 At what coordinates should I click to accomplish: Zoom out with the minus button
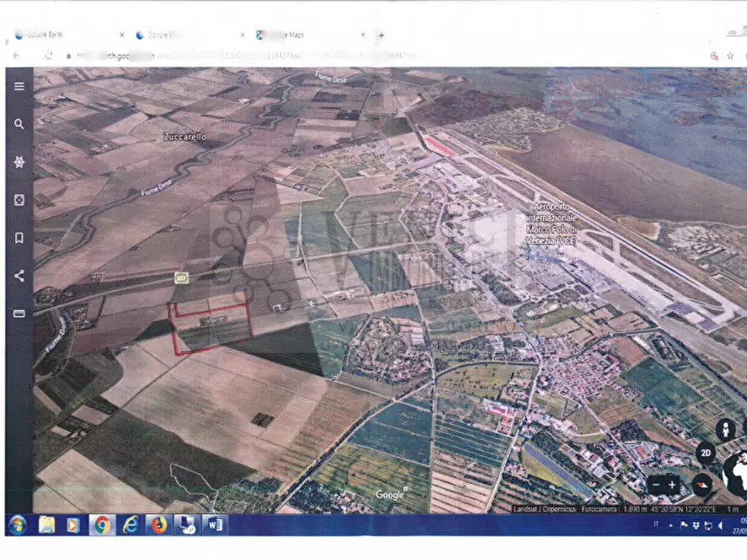click(656, 485)
